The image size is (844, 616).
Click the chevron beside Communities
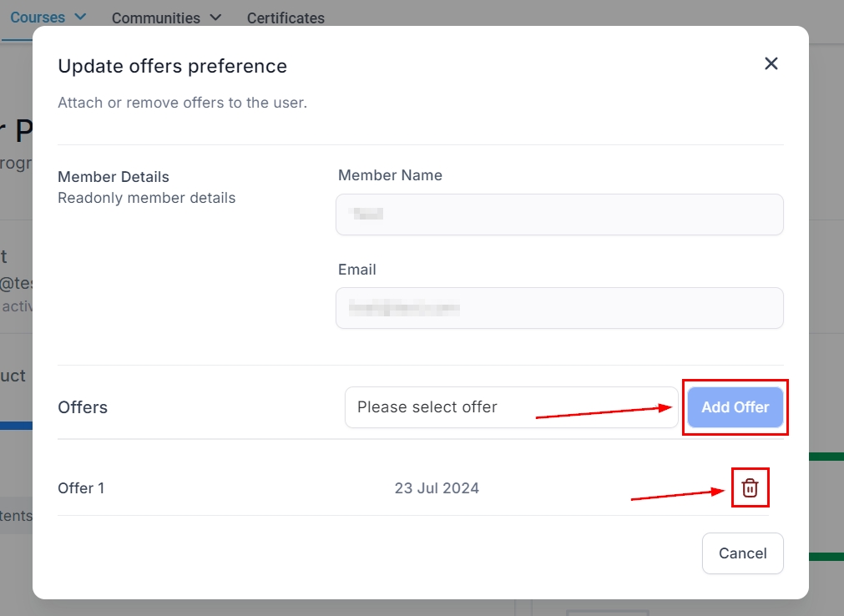(x=215, y=18)
